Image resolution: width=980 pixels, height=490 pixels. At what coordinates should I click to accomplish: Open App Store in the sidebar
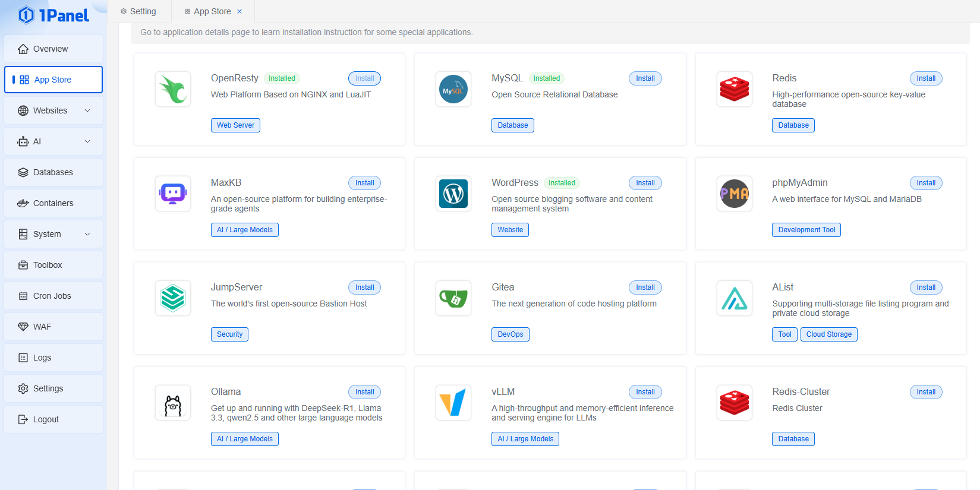[x=53, y=80]
